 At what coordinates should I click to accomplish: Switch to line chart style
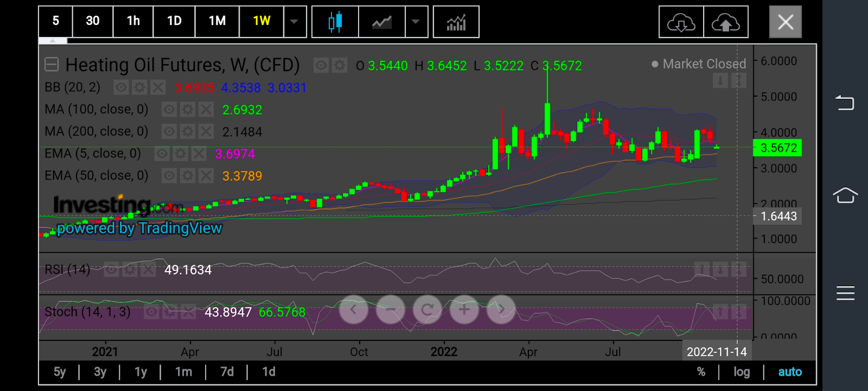[382, 22]
